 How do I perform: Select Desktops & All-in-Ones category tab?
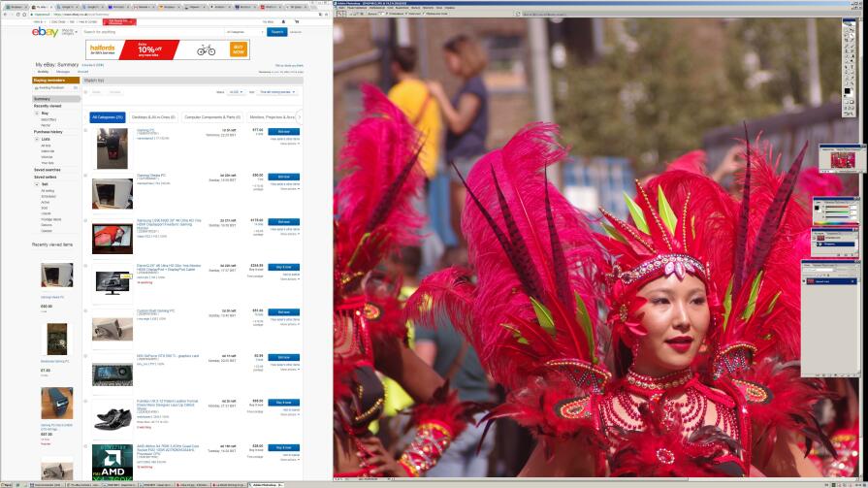click(x=153, y=116)
